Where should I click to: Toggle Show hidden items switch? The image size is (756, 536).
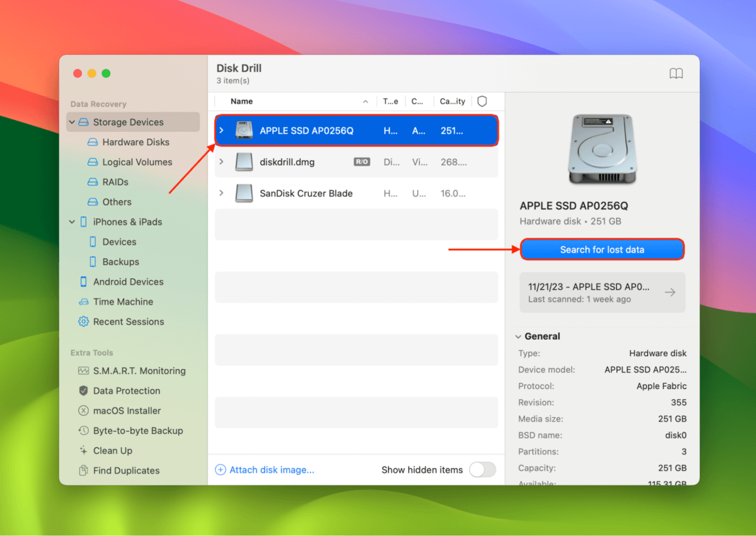coord(483,470)
